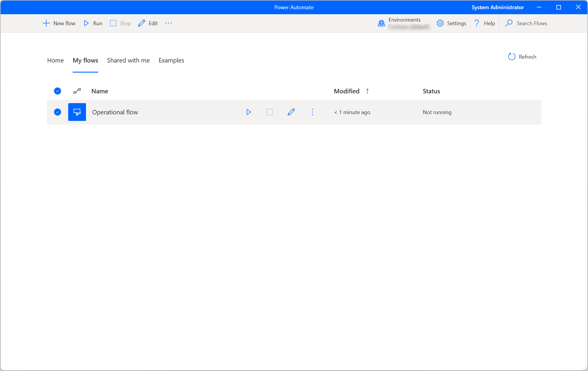The width and height of the screenshot is (588, 371).
Task: Expand the Operational flow context menu
Action: (x=313, y=112)
